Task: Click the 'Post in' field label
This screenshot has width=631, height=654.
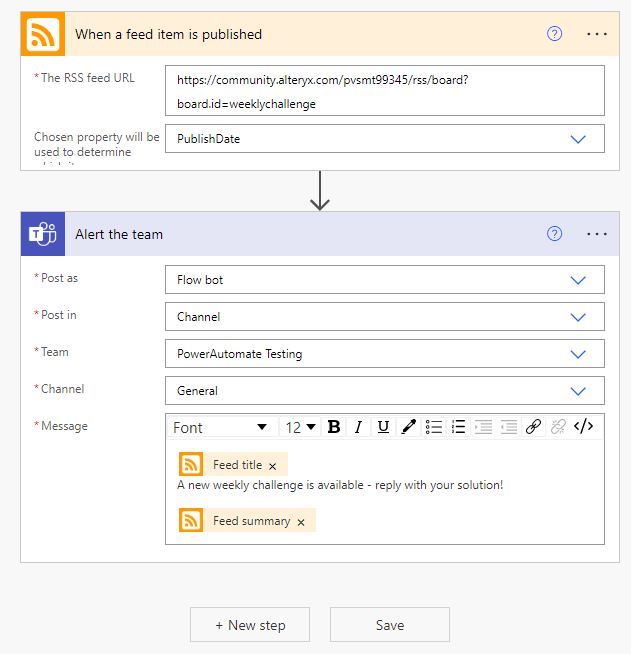Action: pos(58,315)
